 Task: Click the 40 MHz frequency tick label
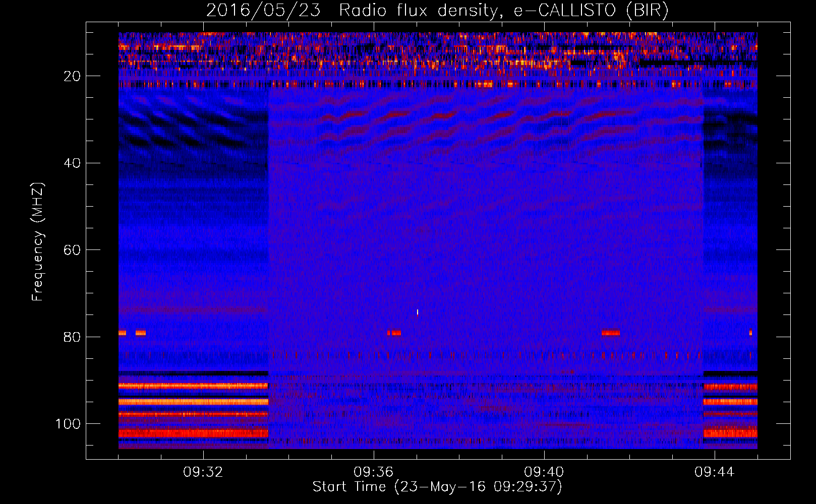pos(72,163)
